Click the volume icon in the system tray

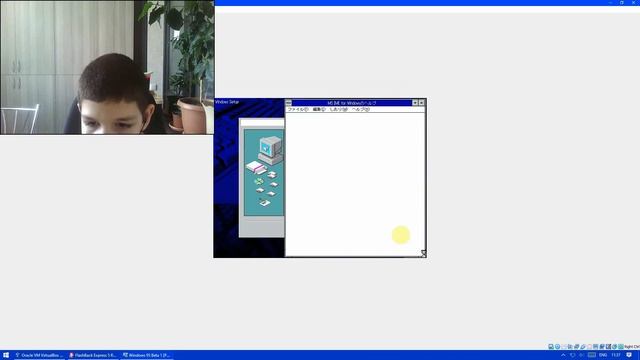coord(581,355)
